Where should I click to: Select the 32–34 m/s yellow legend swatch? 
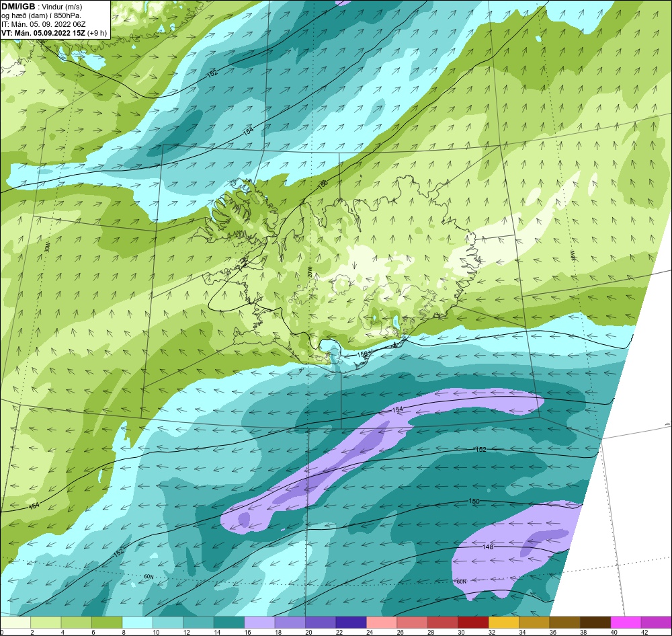tap(503, 623)
